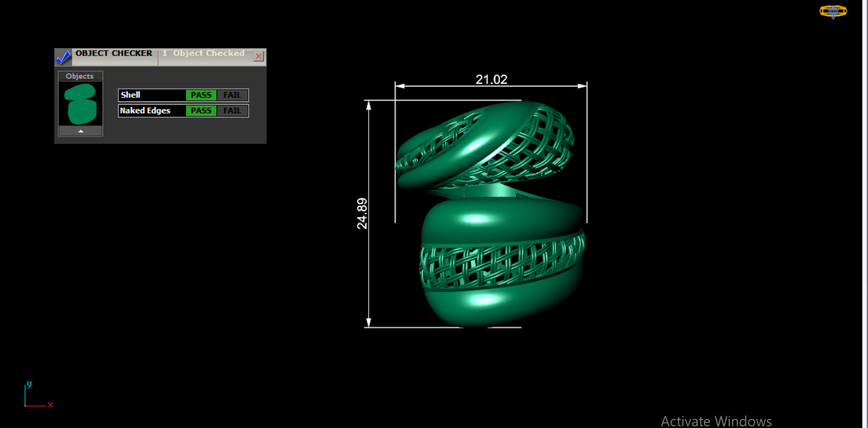
Task: Click the '1 Object Checked' status text
Action: [x=203, y=53]
